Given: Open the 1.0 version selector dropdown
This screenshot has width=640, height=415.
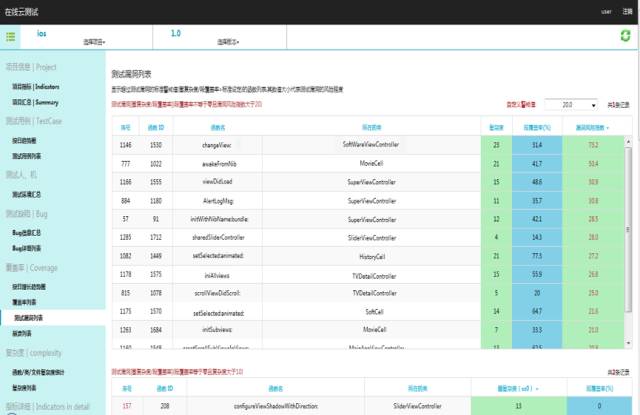Looking at the screenshot, I should (228, 42).
